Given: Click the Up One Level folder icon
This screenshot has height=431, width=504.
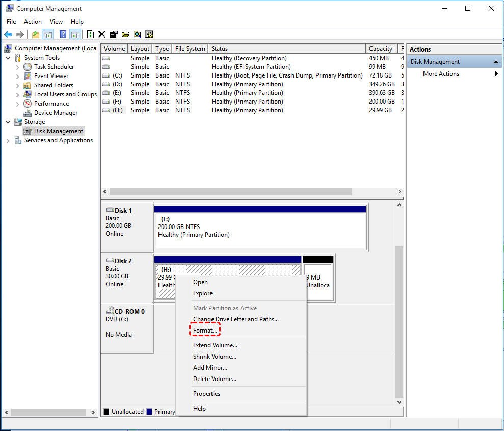Looking at the screenshot, I should tap(35, 34).
